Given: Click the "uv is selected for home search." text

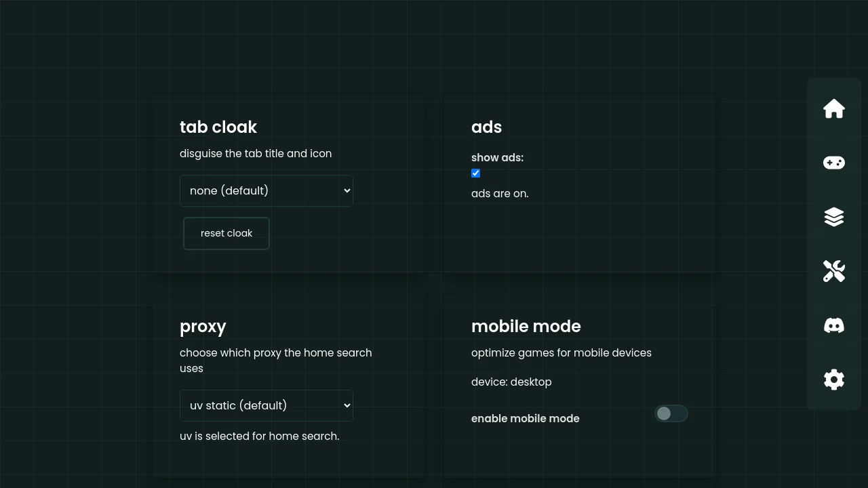Looking at the screenshot, I should (x=259, y=436).
